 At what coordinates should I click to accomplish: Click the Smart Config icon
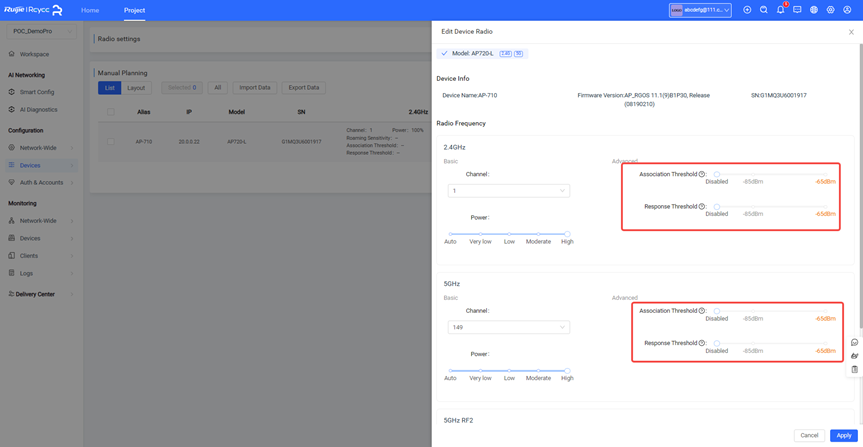click(x=12, y=92)
